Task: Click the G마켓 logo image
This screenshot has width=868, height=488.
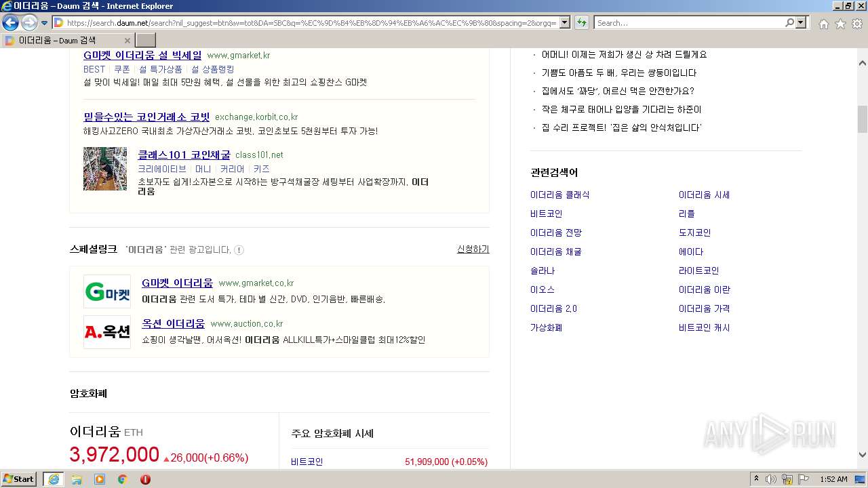Action: 107,291
